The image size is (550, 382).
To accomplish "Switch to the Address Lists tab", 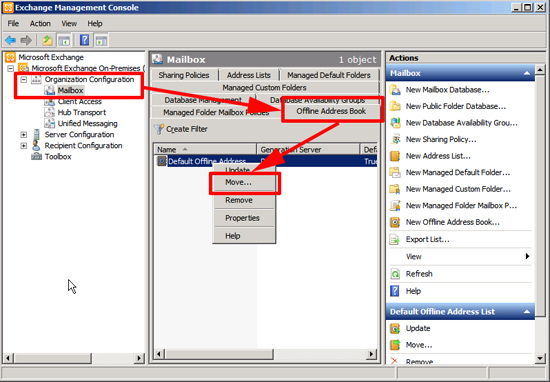I will 249,75.
